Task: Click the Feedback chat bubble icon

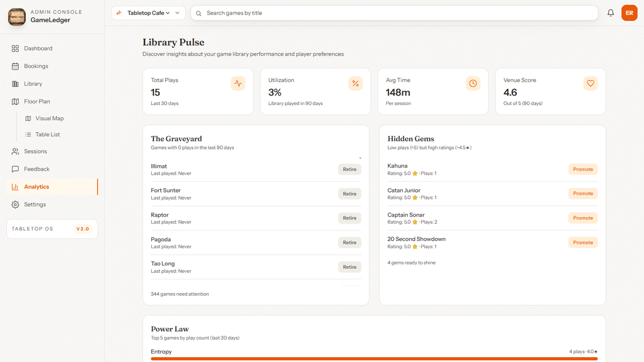Action: coord(15,168)
